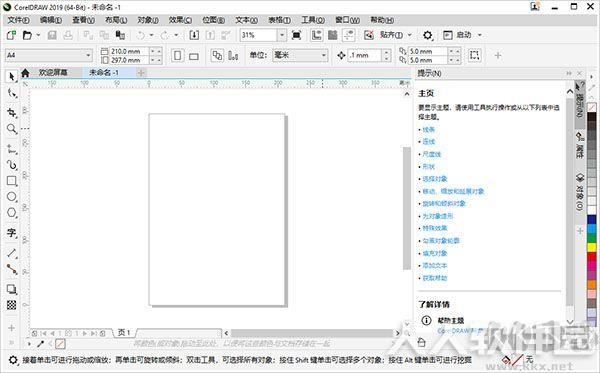Switch the page to portrait orientation

pyautogui.click(x=178, y=55)
